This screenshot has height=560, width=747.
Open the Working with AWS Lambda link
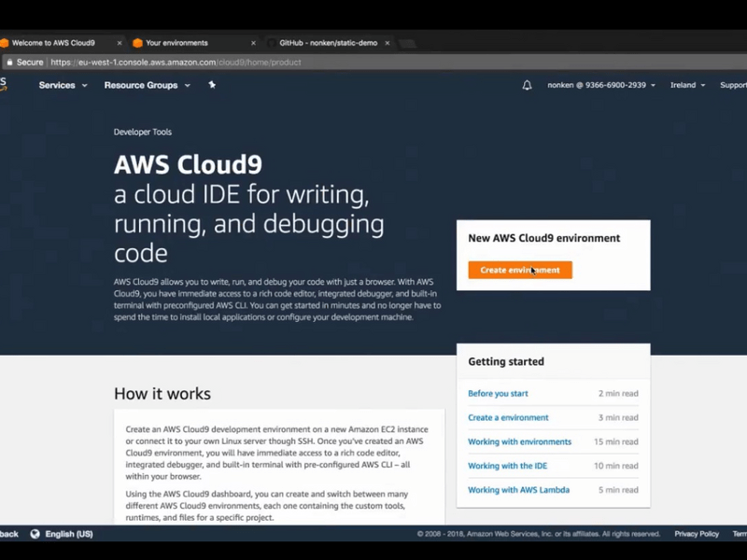pyautogui.click(x=518, y=490)
